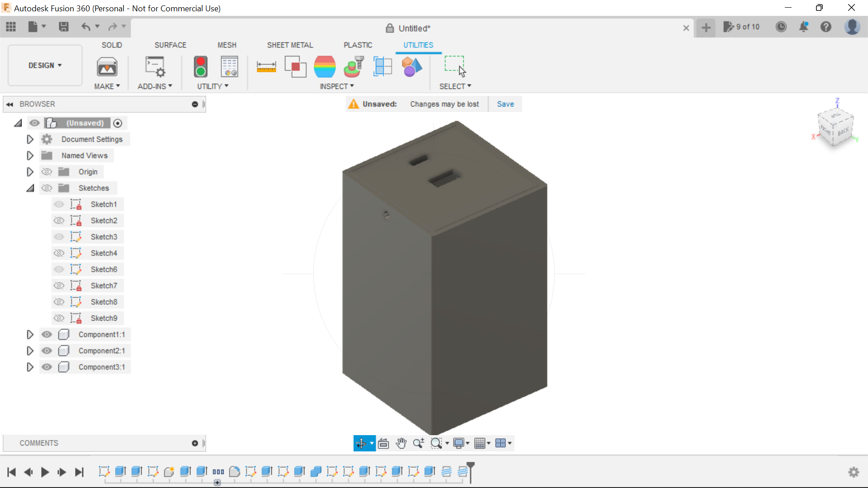
Task: Toggle visibility of Sketch1
Action: pos(59,204)
